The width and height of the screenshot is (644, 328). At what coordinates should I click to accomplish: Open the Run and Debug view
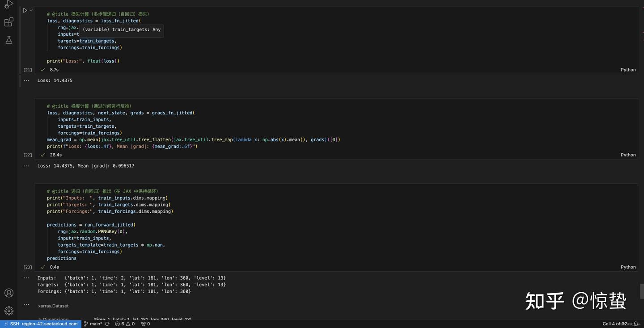[8, 4]
